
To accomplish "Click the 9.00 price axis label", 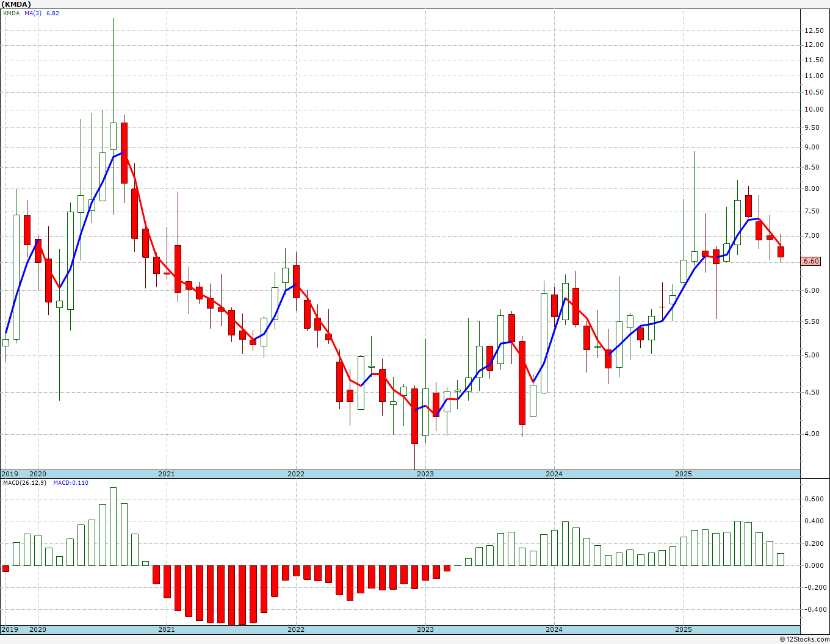I will pyautogui.click(x=812, y=147).
